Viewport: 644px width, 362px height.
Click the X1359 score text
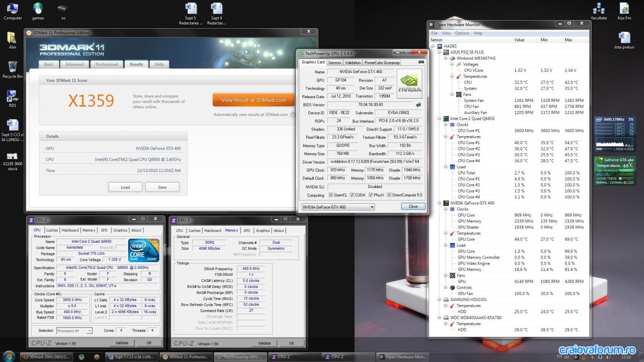coord(91,100)
